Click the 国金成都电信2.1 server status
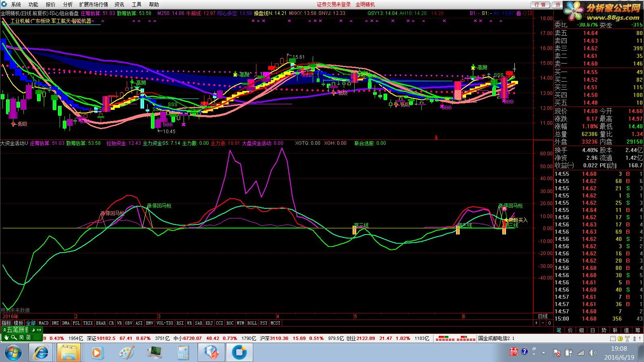Image resolution: width=644 pixels, height=362 pixels. click(x=496, y=338)
